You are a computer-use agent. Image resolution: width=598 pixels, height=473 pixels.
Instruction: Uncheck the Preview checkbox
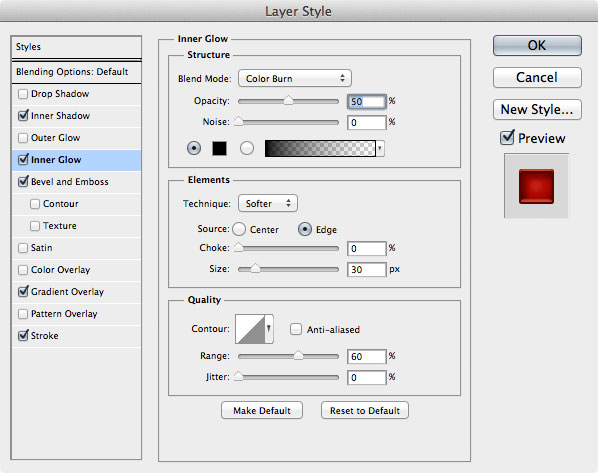507,138
